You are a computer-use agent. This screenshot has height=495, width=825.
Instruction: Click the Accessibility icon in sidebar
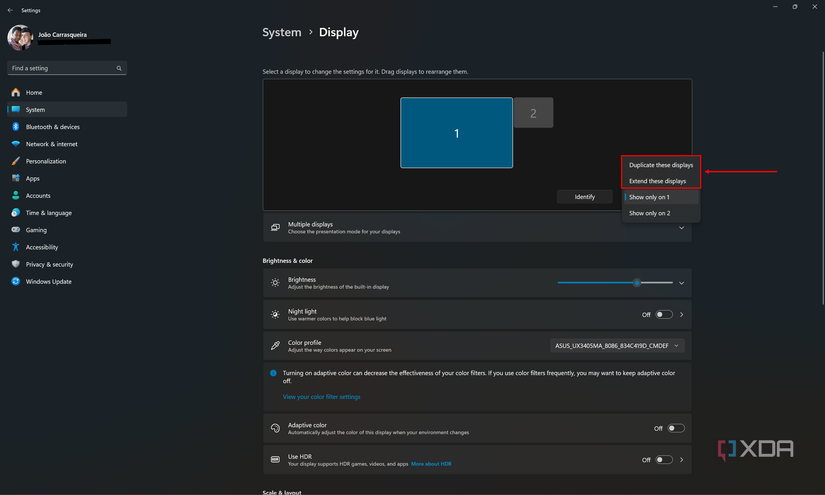[x=16, y=247]
